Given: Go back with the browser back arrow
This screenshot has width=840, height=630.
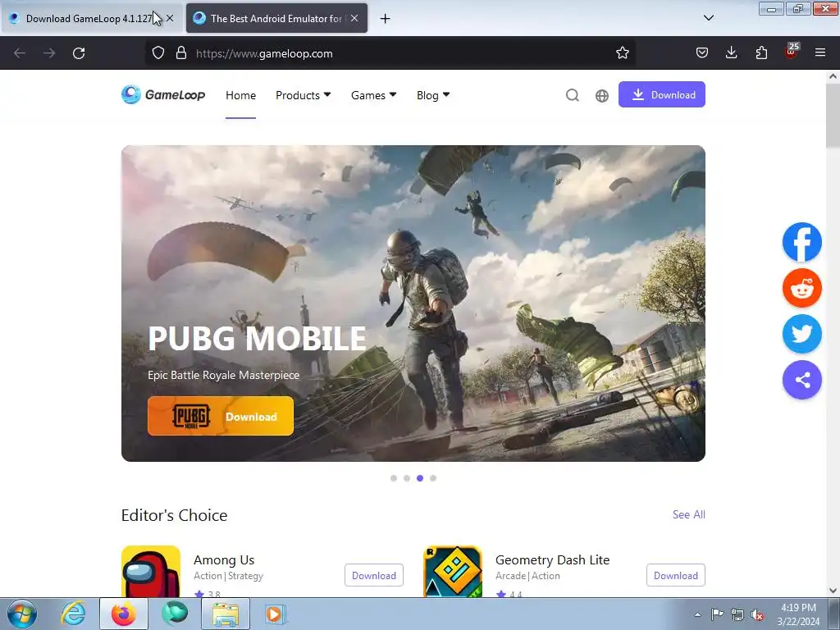Looking at the screenshot, I should coord(20,53).
